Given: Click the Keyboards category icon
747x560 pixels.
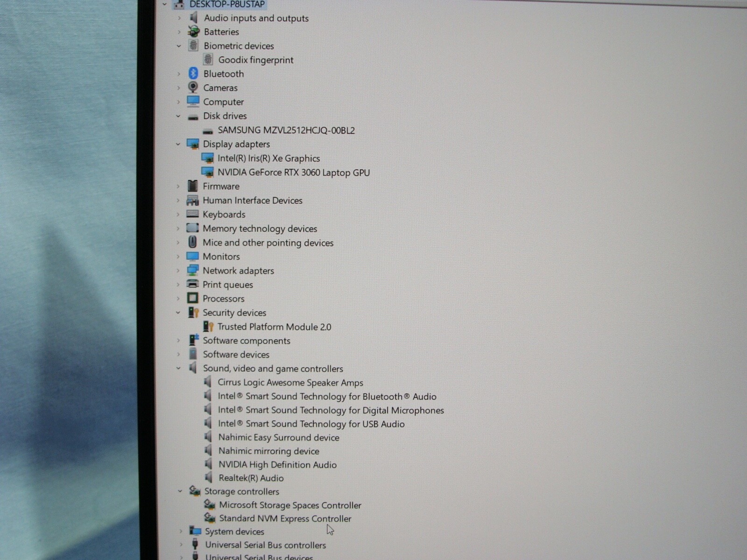Looking at the screenshot, I should pyautogui.click(x=193, y=214).
